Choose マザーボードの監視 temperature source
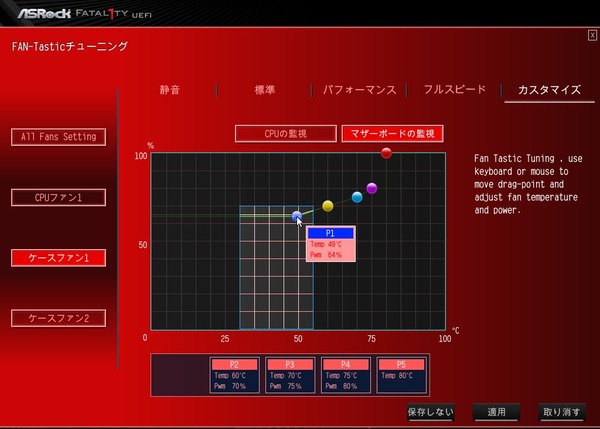600x429 pixels. [393, 134]
